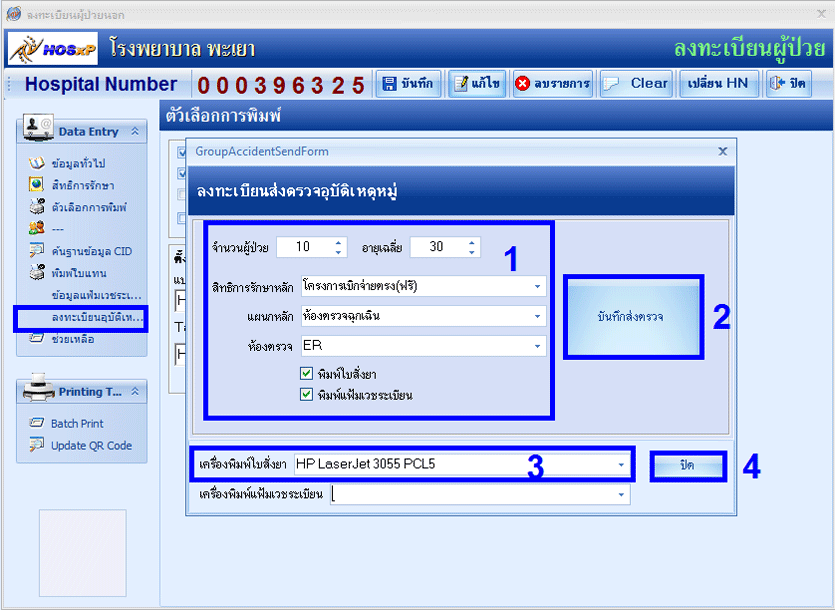
Task: Open the เครื่องพิมพ์แฟ้มเวชระเบียน dropdown
Action: click(x=621, y=494)
